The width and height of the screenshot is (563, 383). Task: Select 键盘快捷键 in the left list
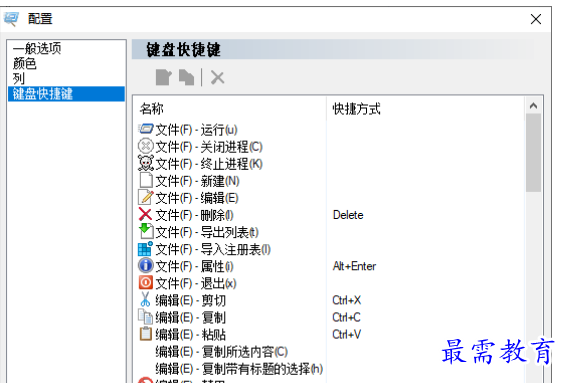pyautogui.click(x=66, y=94)
